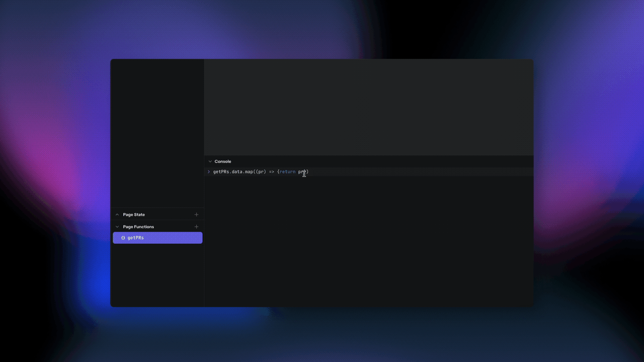
Task: Collapse the Console panel
Action: (210, 161)
